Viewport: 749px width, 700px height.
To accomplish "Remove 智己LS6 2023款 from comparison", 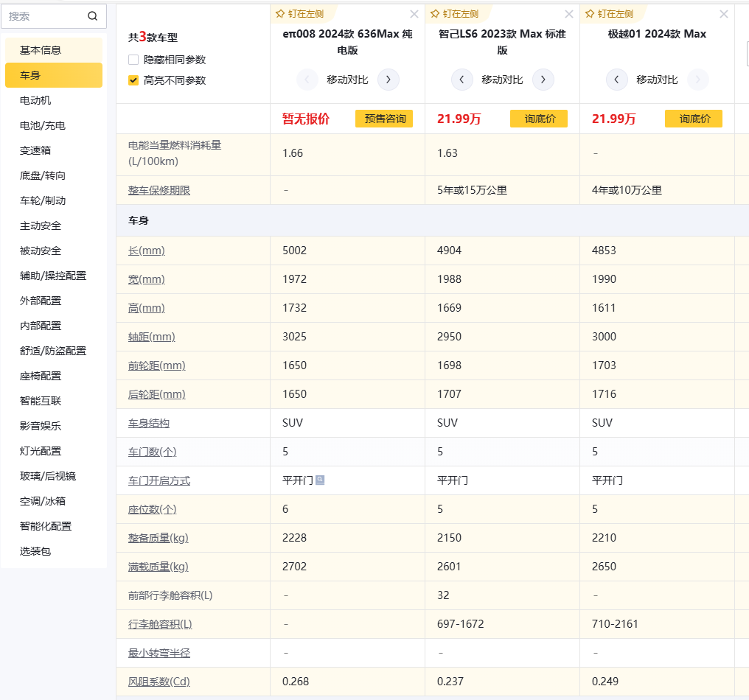I will click(569, 14).
